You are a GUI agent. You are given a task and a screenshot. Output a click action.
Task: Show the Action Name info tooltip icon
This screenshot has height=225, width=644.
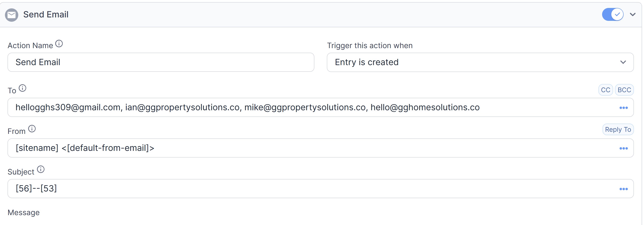pyautogui.click(x=59, y=44)
